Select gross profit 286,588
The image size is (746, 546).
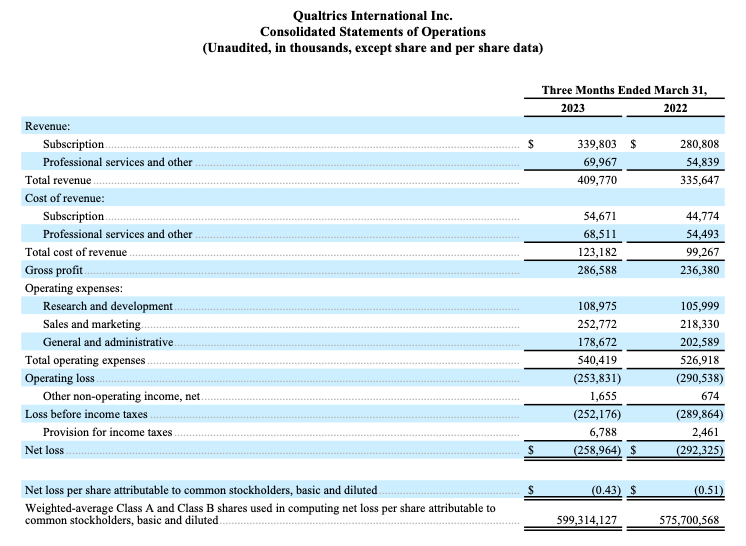(x=597, y=270)
